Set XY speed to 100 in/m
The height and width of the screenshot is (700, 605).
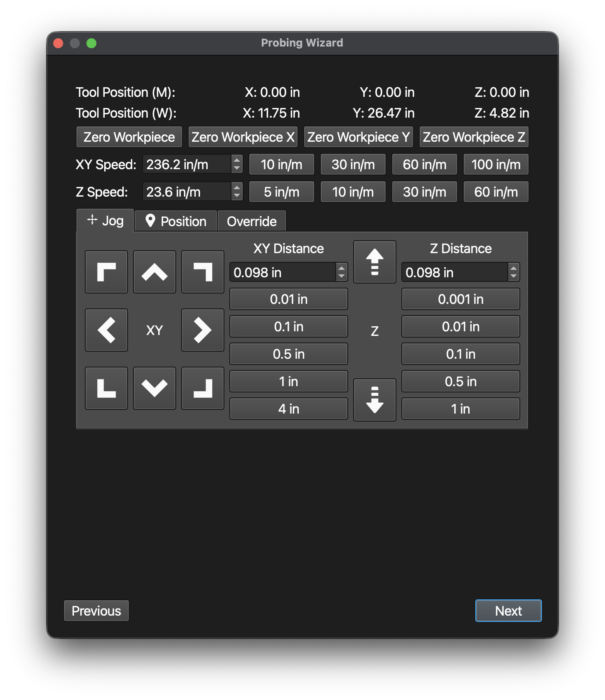point(496,165)
